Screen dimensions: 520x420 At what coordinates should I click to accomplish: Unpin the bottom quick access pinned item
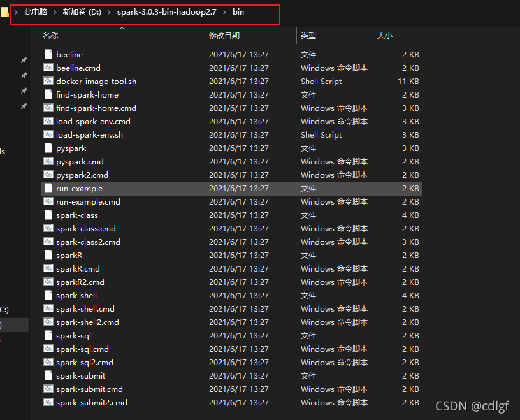point(24,107)
